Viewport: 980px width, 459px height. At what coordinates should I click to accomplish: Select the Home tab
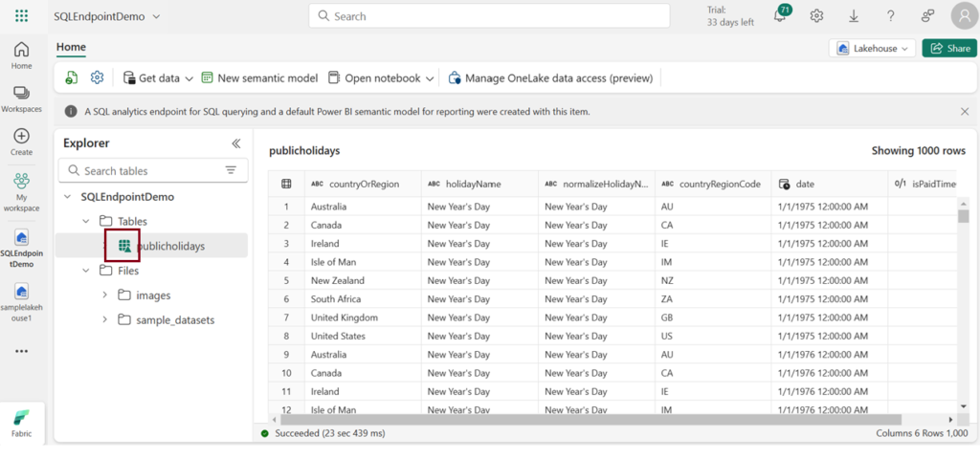(x=71, y=47)
